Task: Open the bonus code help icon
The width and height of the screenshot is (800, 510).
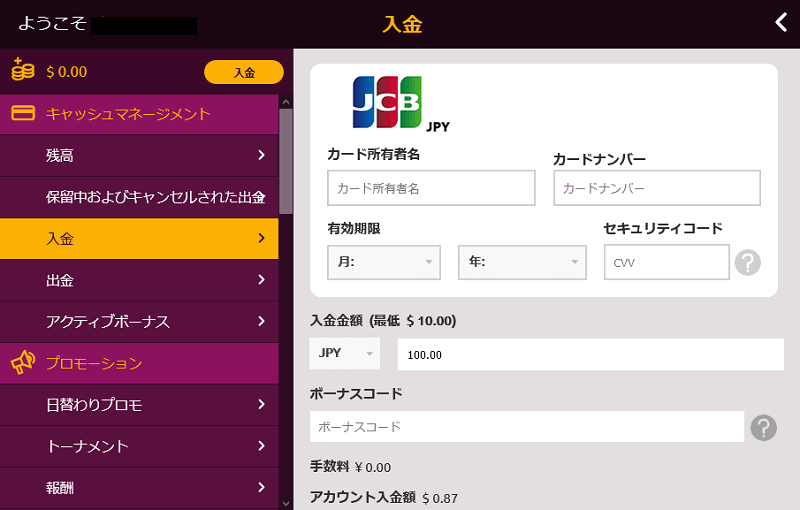Action: coord(763,427)
